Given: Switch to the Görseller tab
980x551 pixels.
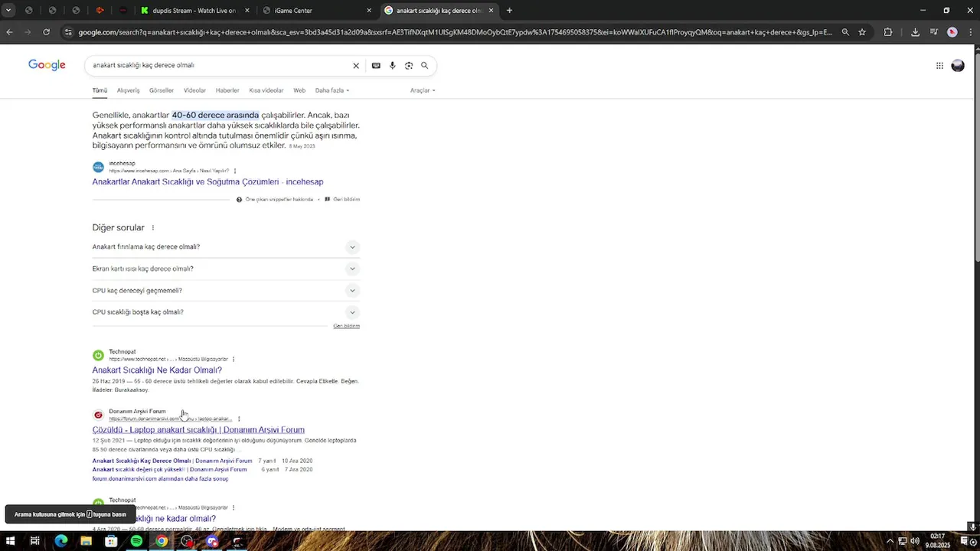Looking at the screenshot, I should [x=162, y=90].
